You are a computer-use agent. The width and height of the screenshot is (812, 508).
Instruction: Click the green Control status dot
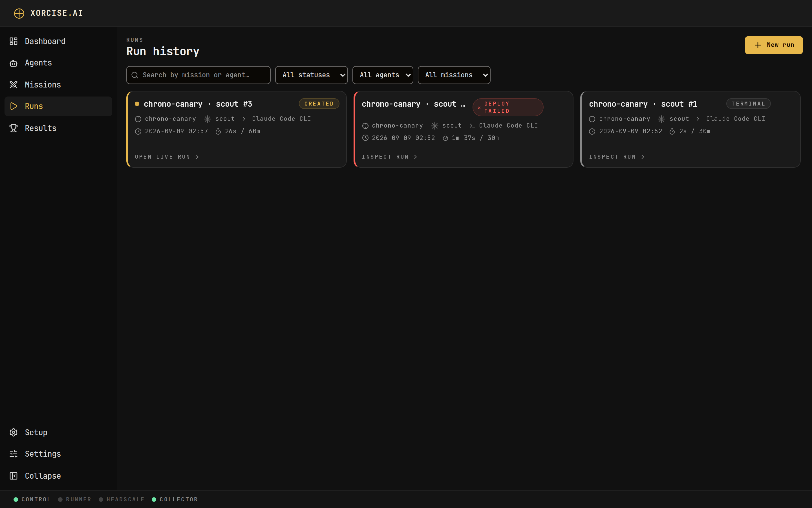click(16, 500)
